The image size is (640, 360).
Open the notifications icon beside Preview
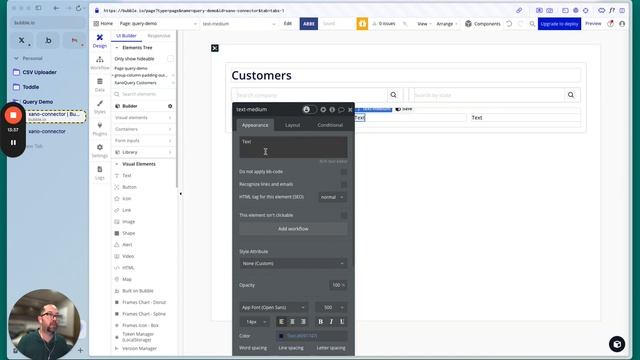tap(611, 24)
